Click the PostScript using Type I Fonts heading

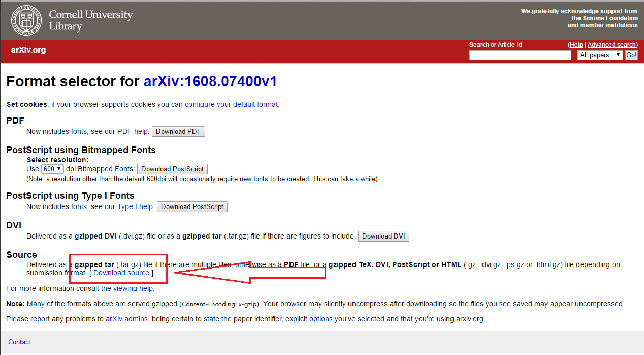(70, 196)
